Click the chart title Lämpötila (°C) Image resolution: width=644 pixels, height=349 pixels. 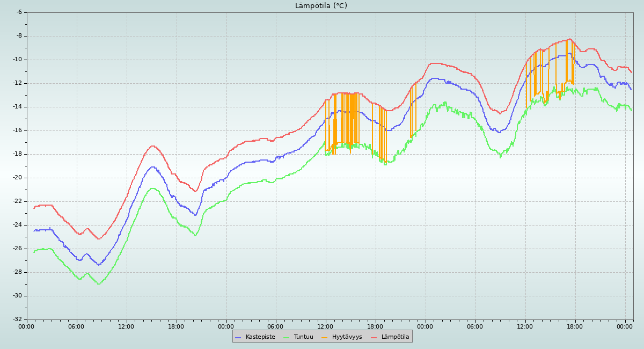click(x=321, y=6)
